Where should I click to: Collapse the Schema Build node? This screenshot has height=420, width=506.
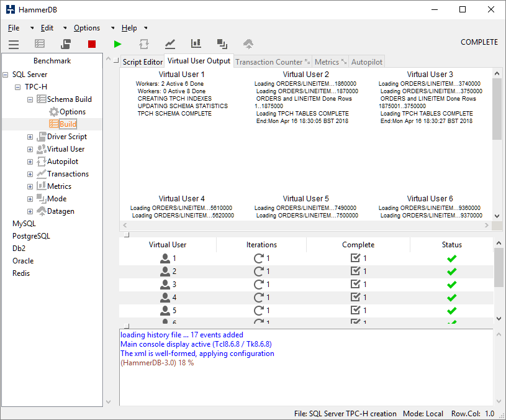pyautogui.click(x=30, y=100)
